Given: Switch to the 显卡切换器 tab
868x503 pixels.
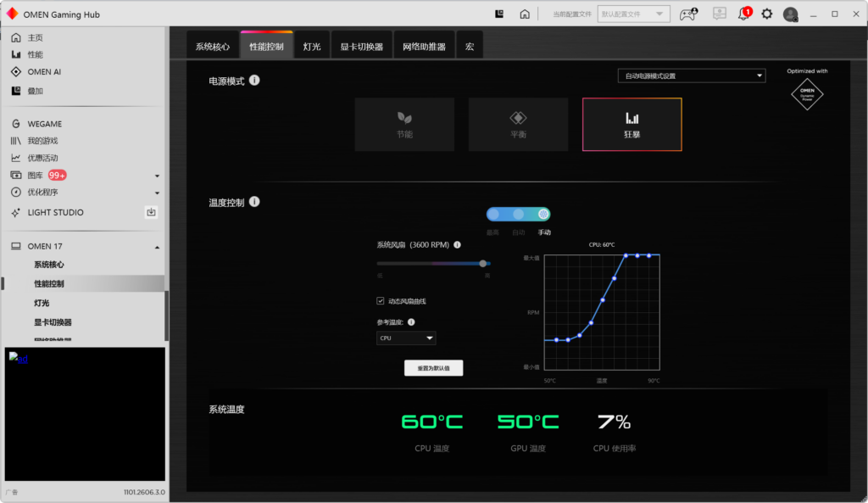Looking at the screenshot, I should (361, 47).
